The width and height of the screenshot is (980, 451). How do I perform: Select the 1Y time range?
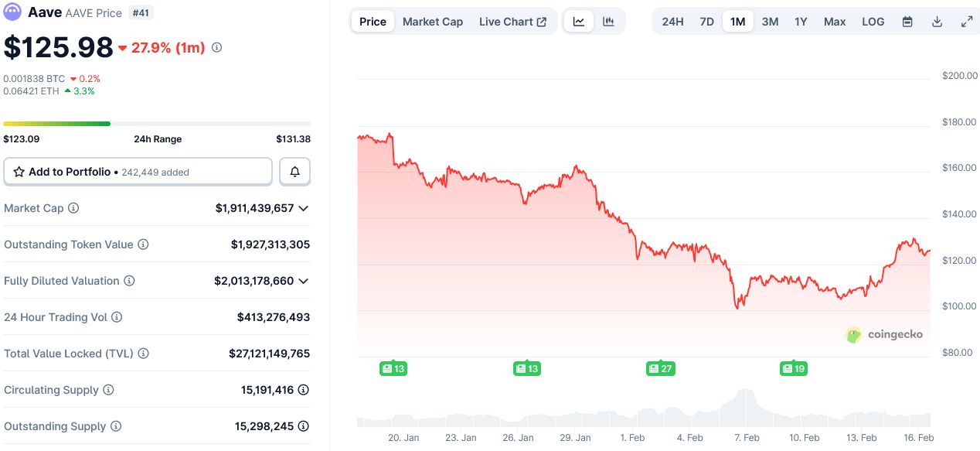click(801, 22)
